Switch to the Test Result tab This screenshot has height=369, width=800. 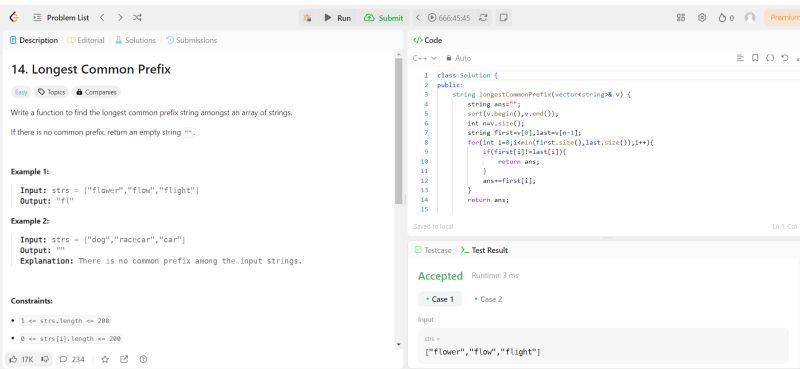pyautogui.click(x=484, y=250)
